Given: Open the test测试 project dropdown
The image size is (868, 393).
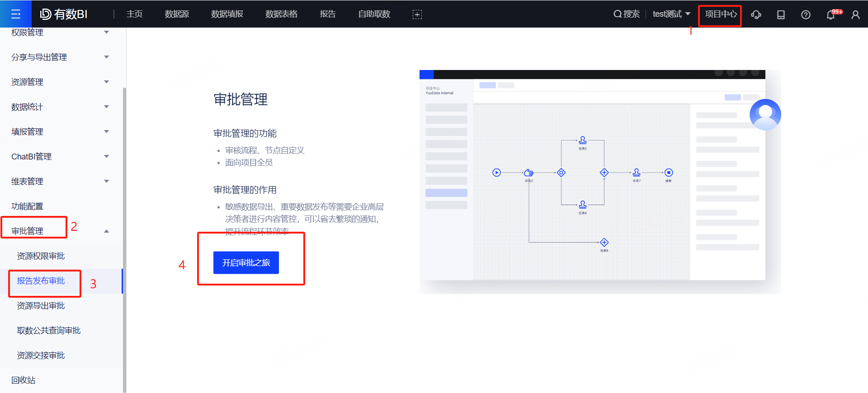Looking at the screenshot, I should 671,14.
